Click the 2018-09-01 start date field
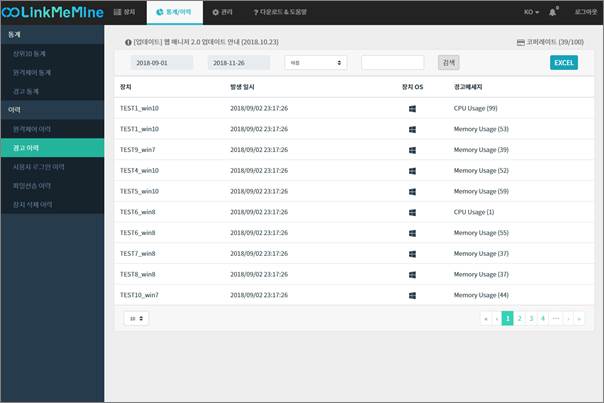The width and height of the screenshot is (604, 403). coord(160,62)
